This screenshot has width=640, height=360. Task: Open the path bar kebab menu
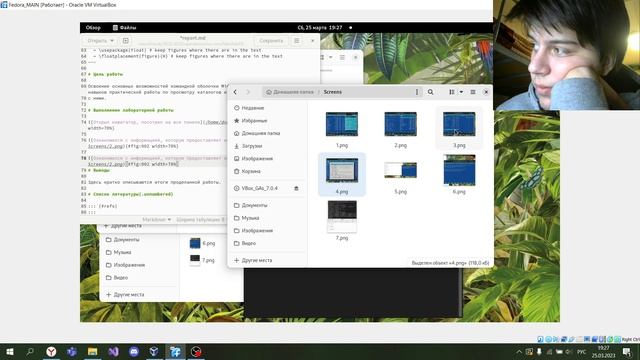[x=417, y=92]
